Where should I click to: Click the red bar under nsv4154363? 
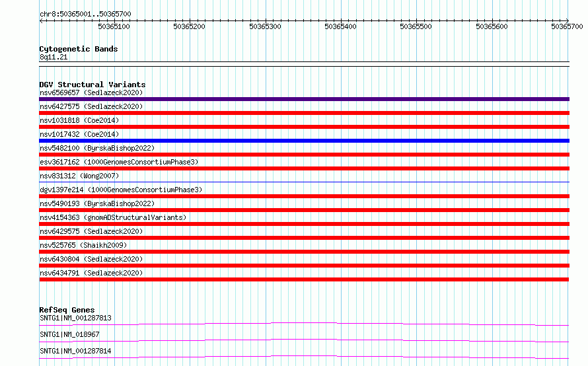click(304, 224)
